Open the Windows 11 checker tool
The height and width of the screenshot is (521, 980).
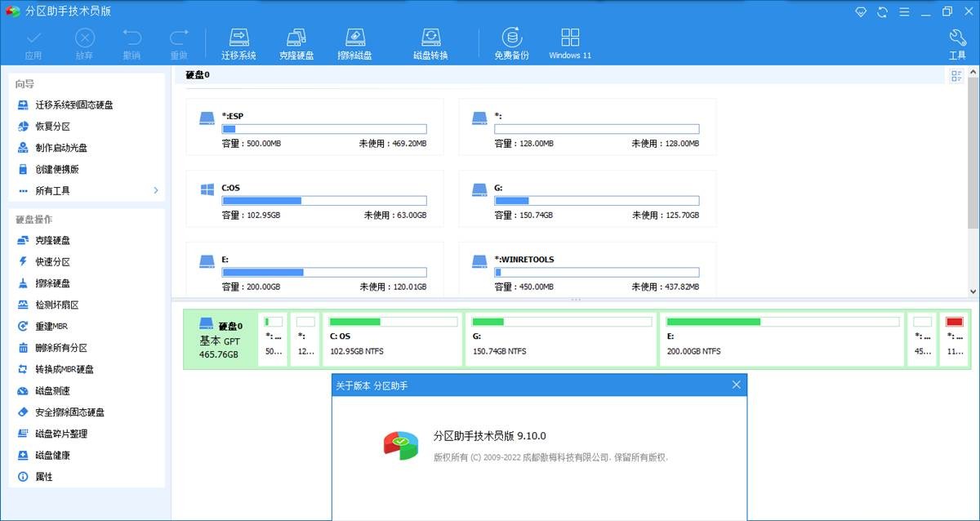point(570,43)
